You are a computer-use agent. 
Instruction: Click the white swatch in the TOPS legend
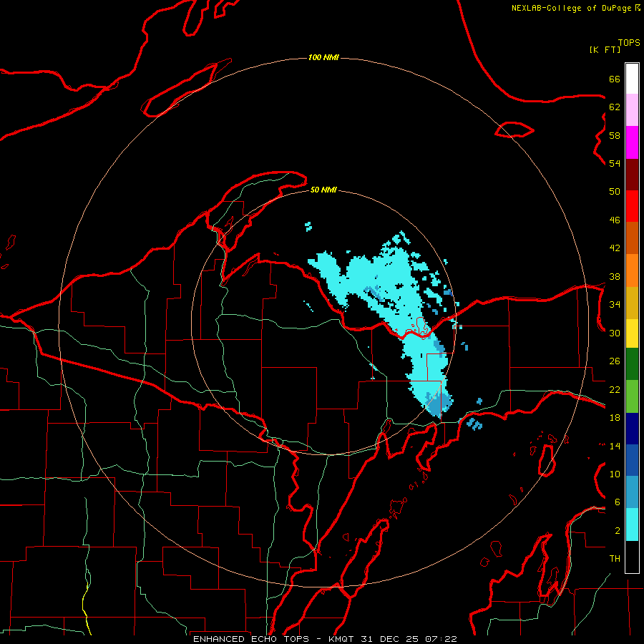tap(632, 79)
